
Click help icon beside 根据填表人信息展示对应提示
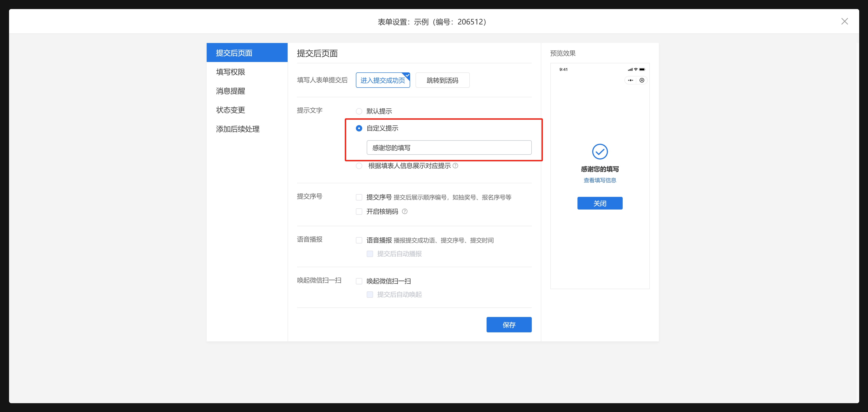point(455,166)
